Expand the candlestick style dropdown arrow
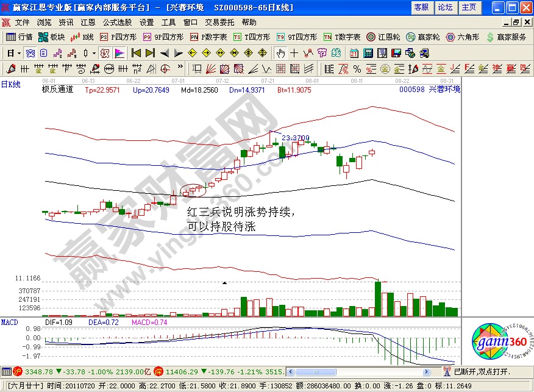This screenshot has width=534, height=392. (x=94, y=53)
